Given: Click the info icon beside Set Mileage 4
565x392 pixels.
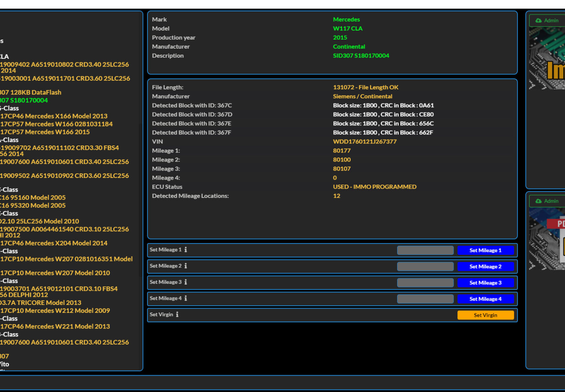Looking at the screenshot, I should coord(186,298).
